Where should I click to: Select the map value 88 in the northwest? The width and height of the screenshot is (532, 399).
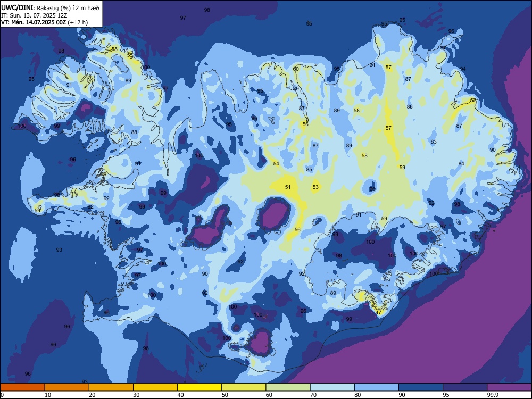(x=135, y=132)
